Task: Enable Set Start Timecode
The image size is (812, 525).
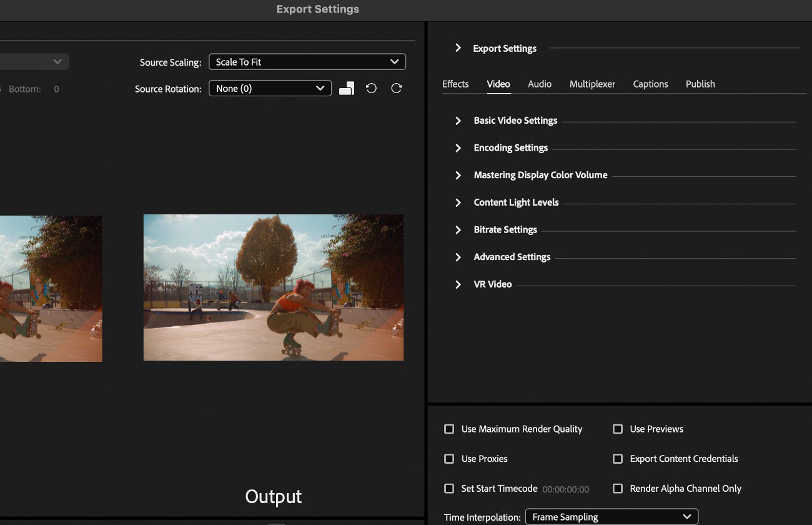Action: (x=449, y=488)
